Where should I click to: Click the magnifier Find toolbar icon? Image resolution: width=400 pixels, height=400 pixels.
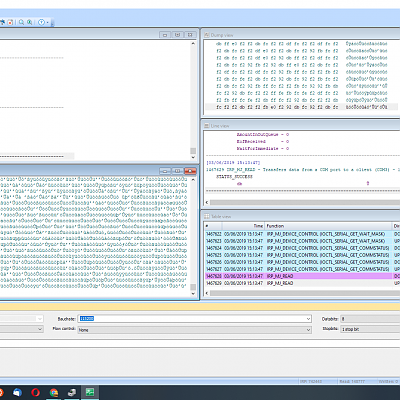point(21,22)
